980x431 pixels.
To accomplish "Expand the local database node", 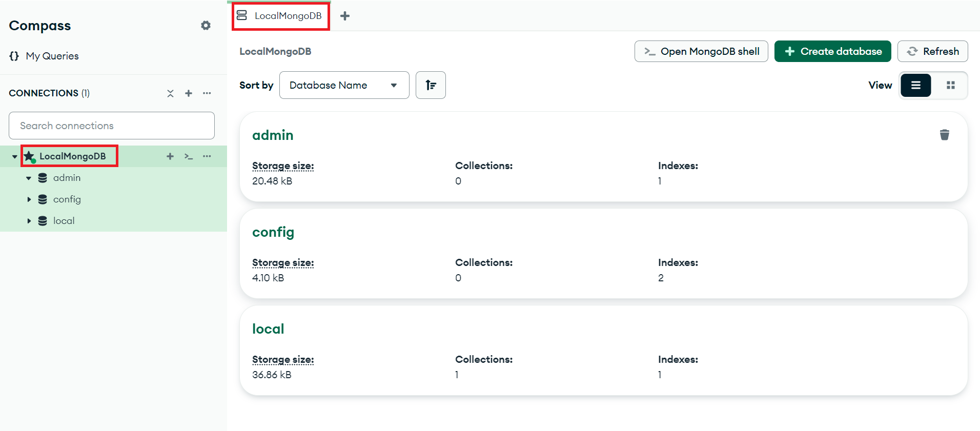I will [29, 221].
